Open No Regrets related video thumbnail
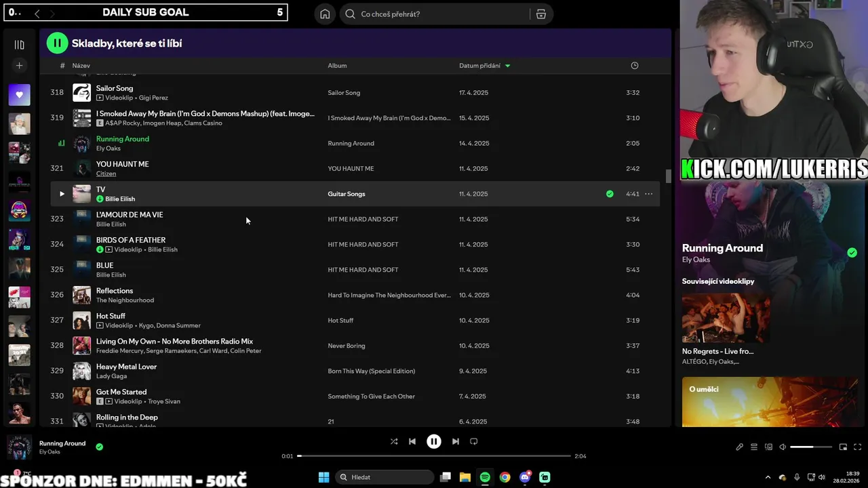Screen dimensions: 868x488 [x=726, y=319]
